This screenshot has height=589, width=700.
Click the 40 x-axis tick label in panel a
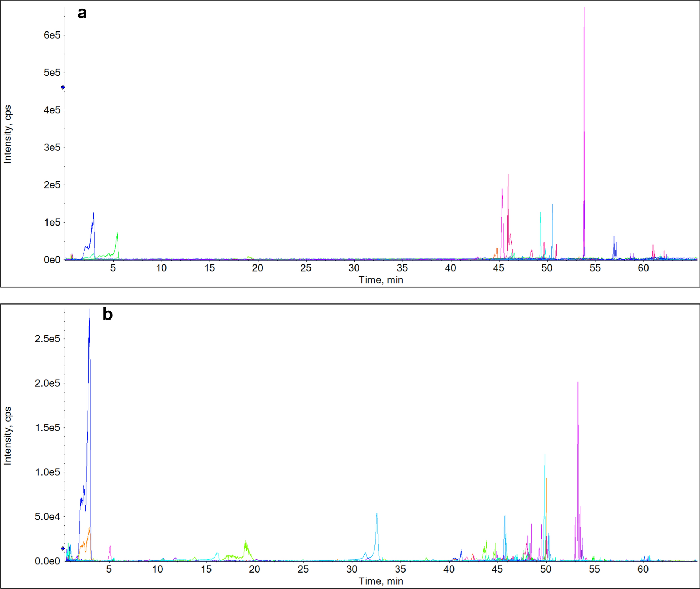pos(450,268)
